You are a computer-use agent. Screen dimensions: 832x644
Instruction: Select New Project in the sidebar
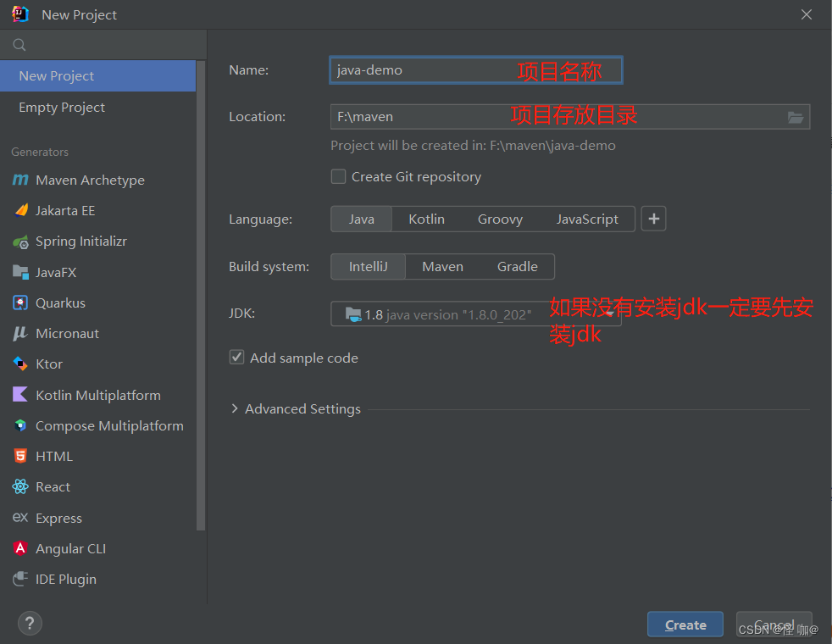[x=98, y=76]
